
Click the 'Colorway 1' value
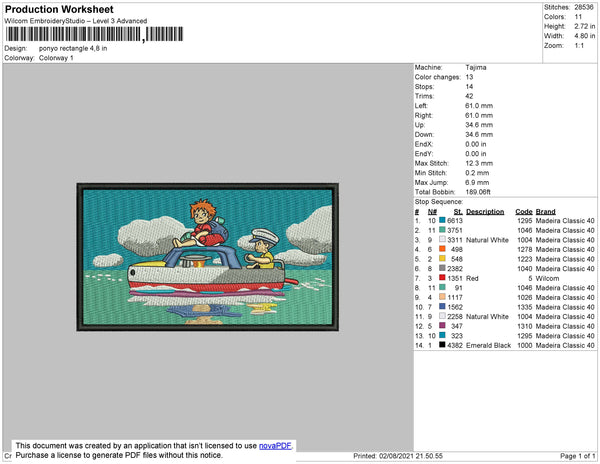tap(56, 58)
